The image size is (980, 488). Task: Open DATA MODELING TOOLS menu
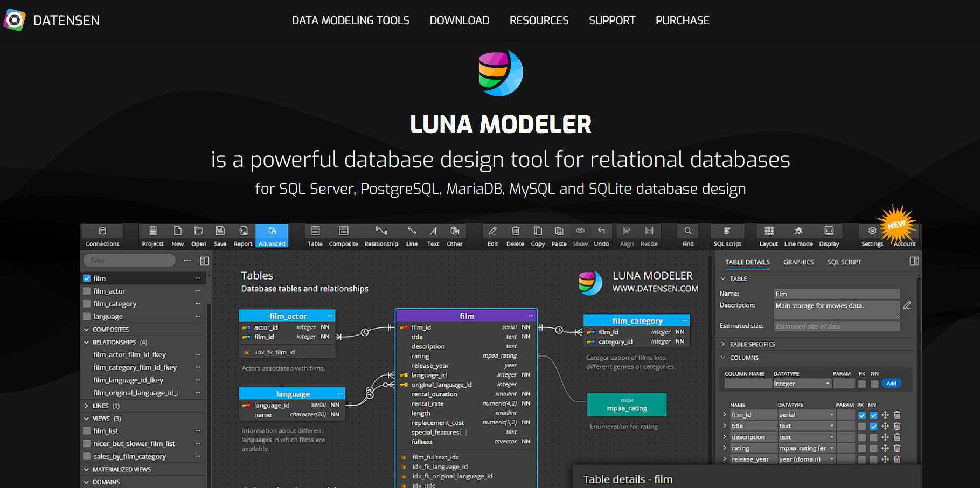(x=351, y=20)
